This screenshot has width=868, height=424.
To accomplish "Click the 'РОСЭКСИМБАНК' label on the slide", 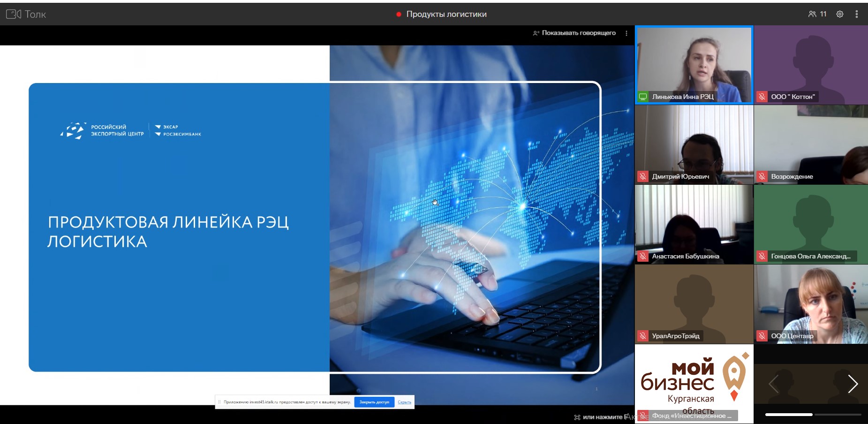I will (x=182, y=134).
